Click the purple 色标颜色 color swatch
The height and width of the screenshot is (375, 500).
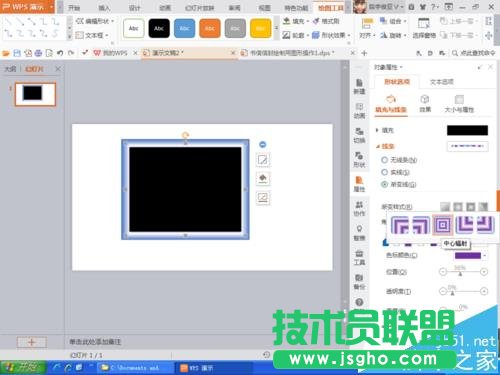[x=468, y=256]
